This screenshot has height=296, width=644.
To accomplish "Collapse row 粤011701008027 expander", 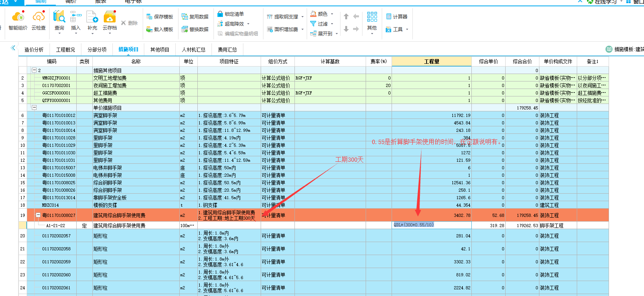I will tap(38, 215).
